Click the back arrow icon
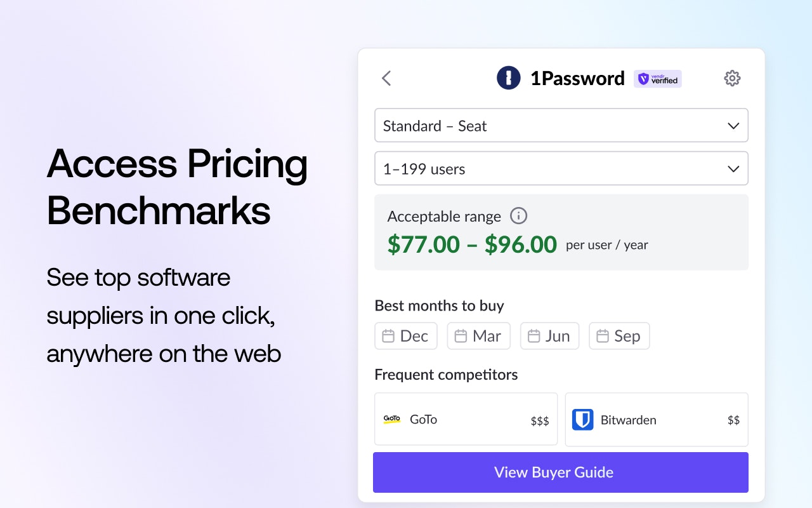Image resolution: width=812 pixels, height=508 pixels. click(x=386, y=78)
